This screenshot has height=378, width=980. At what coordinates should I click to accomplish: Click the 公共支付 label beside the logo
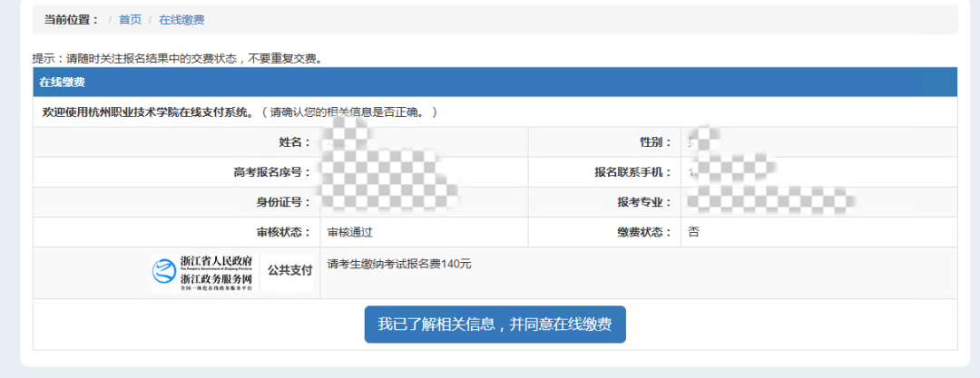[289, 270]
